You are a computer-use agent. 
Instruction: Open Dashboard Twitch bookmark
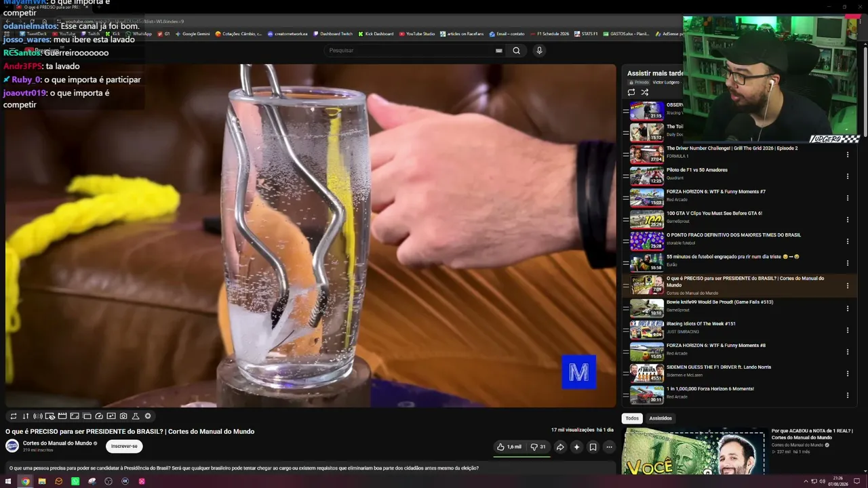coord(332,34)
